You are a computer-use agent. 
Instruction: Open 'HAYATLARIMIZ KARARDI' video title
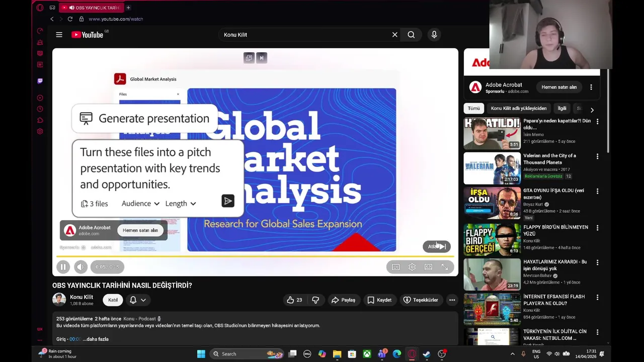point(555,265)
